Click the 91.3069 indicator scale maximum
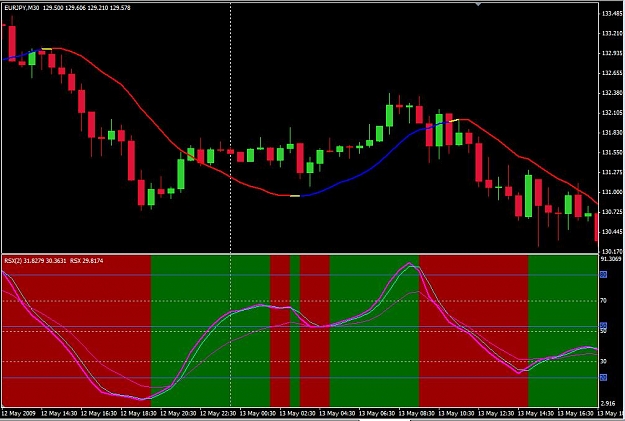 coord(611,259)
